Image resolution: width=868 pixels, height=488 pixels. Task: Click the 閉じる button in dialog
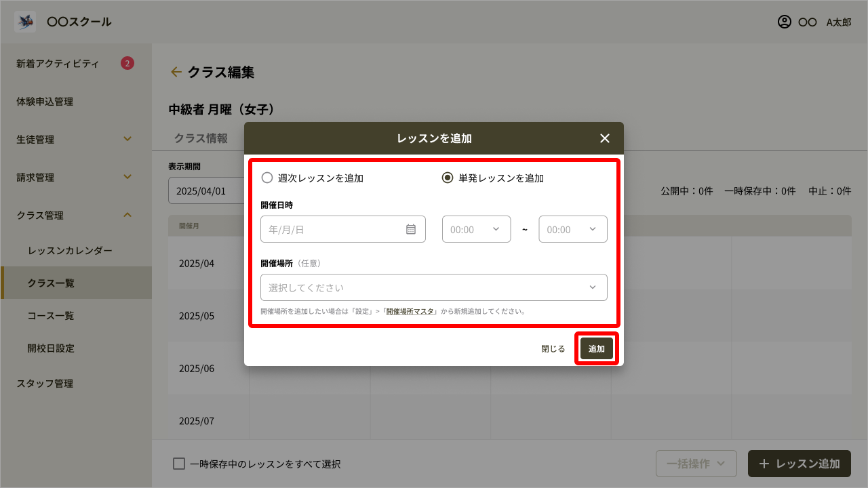click(x=553, y=348)
